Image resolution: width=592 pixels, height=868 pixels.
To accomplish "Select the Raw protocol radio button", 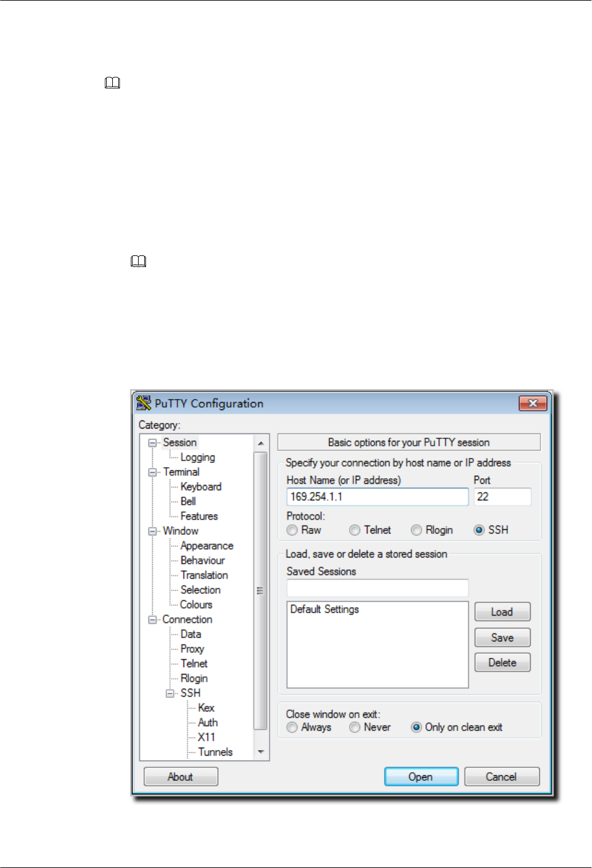I will (x=292, y=530).
